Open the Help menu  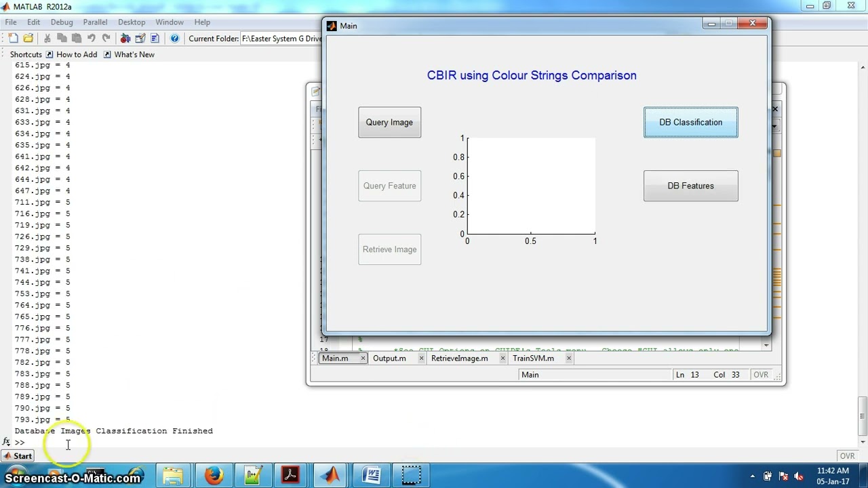(x=202, y=22)
